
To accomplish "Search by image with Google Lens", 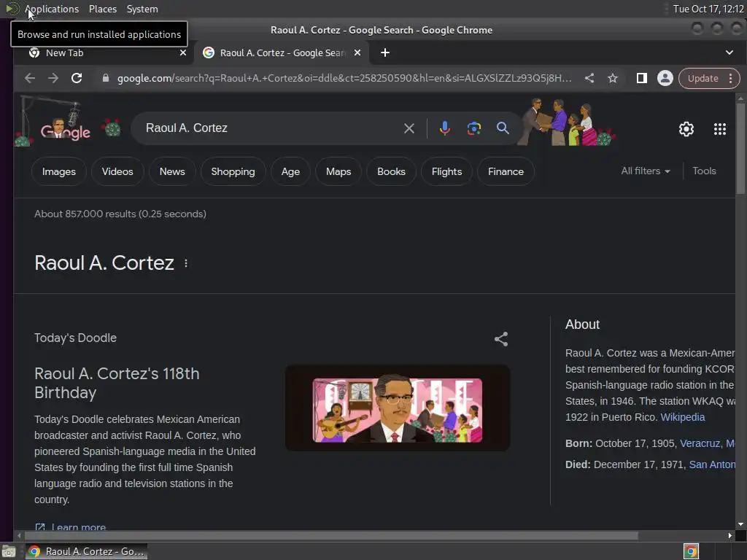I will click(x=473, y=128).
